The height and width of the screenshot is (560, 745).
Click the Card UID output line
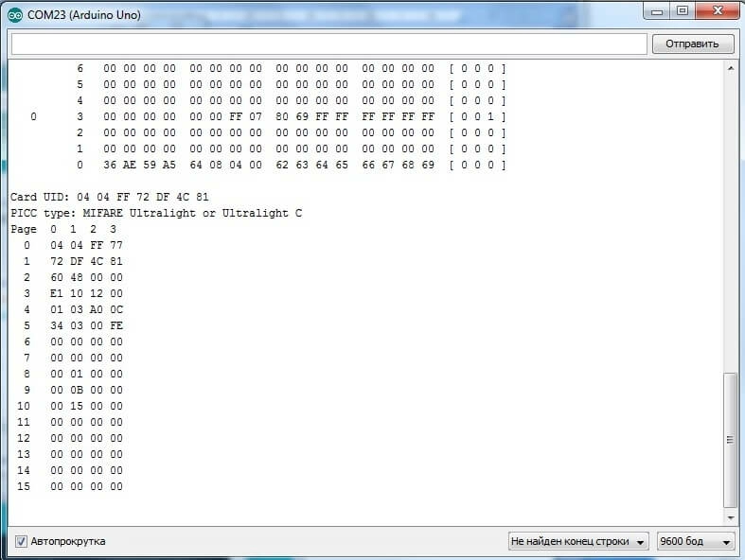(110, 197)
